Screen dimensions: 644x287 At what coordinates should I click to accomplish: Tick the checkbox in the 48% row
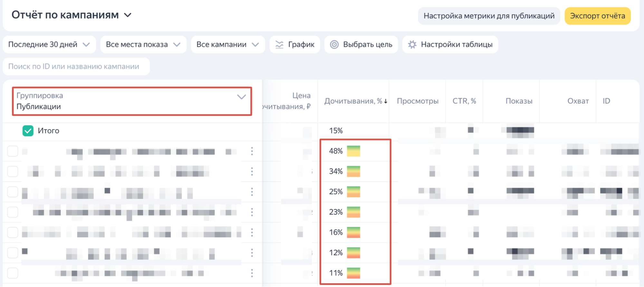(x=13, y=151)
